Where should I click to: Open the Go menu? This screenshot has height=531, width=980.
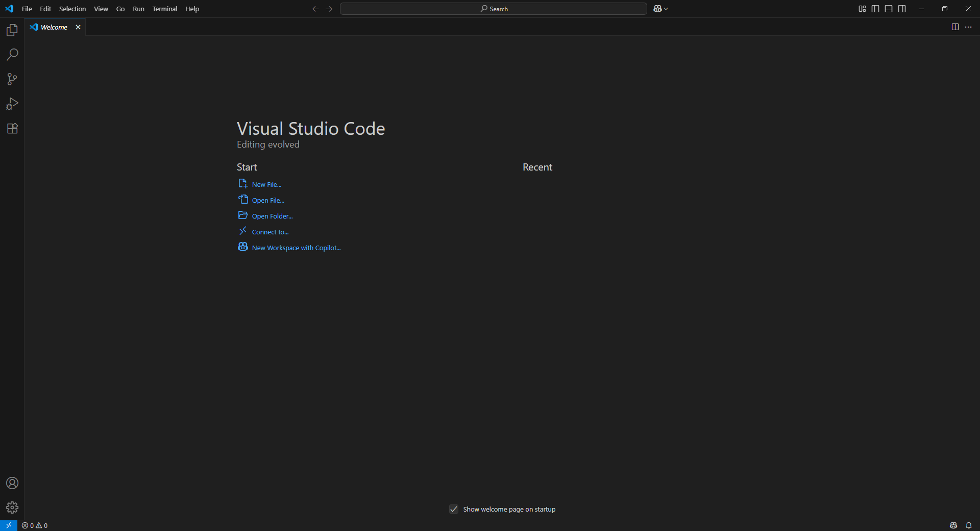pyautogui.click(x=120, y=9)
